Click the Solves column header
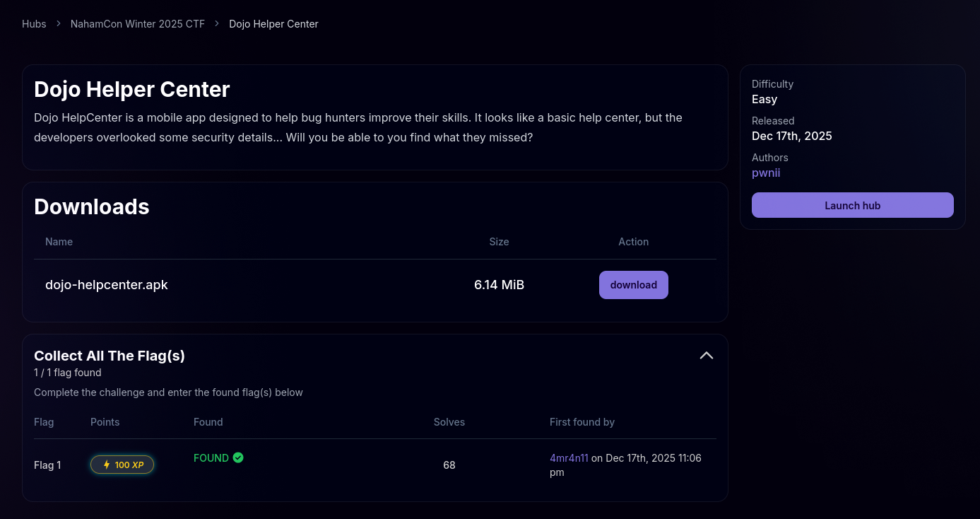 click(449, 422)
